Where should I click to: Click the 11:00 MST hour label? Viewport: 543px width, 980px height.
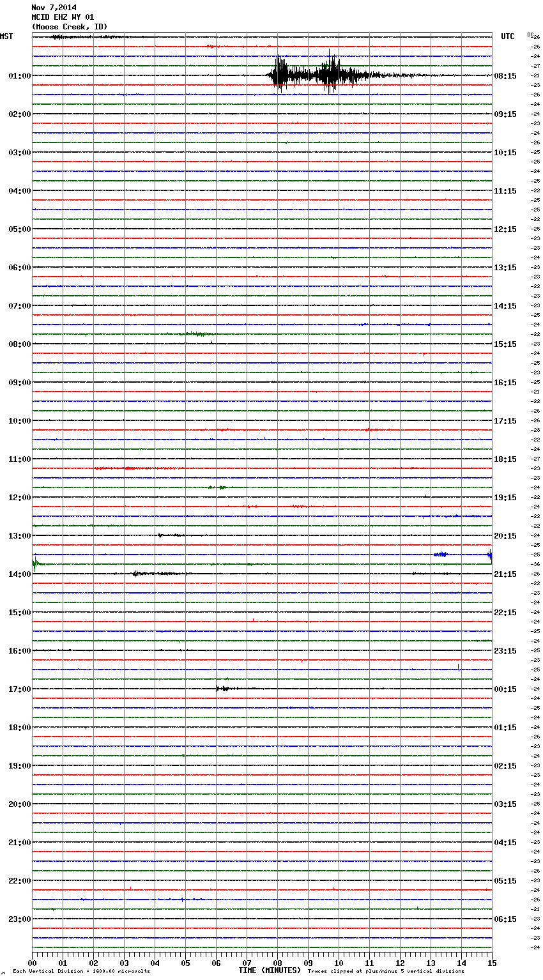20,459
